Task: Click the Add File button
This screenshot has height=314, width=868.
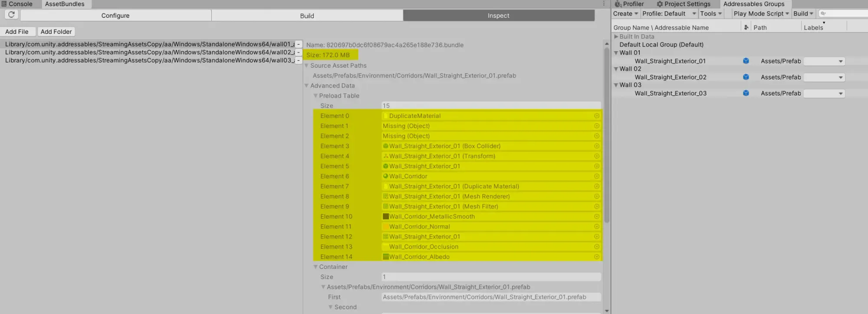Action: click(17, 32)
